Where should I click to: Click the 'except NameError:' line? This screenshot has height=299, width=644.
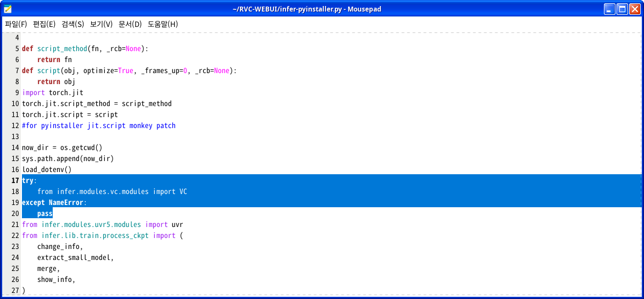click(x=54, y=203)
